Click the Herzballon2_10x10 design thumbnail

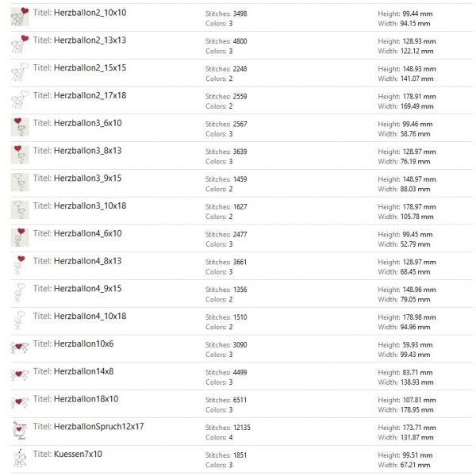(x=20, y=17)
